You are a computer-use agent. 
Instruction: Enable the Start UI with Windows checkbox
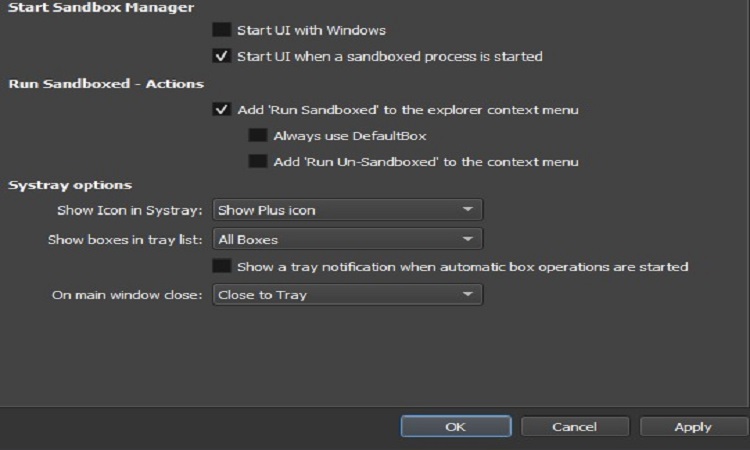click(x=222, y=31)
